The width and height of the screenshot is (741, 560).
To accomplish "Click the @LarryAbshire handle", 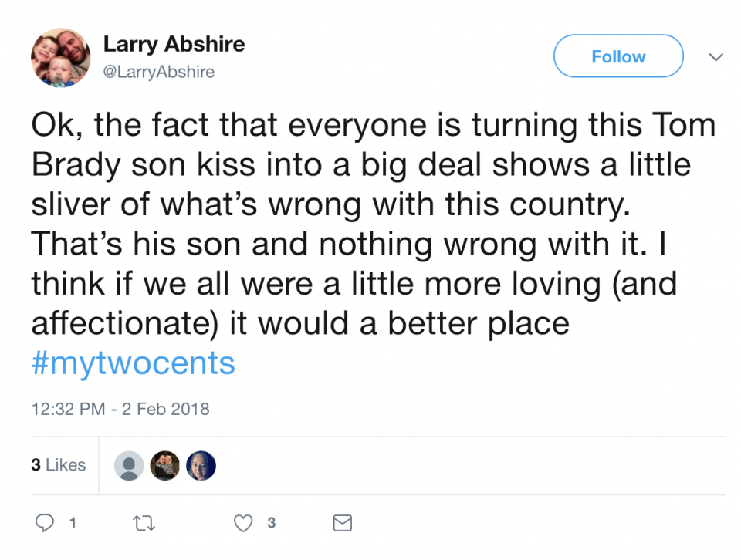I will (x=158, y=72).
